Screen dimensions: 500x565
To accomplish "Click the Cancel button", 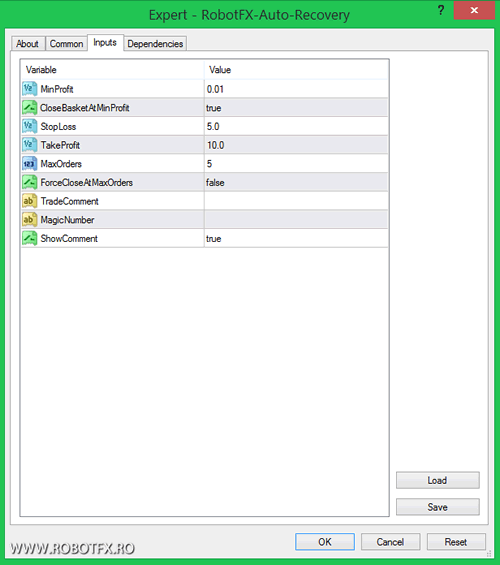I will [x=390, y=542].
